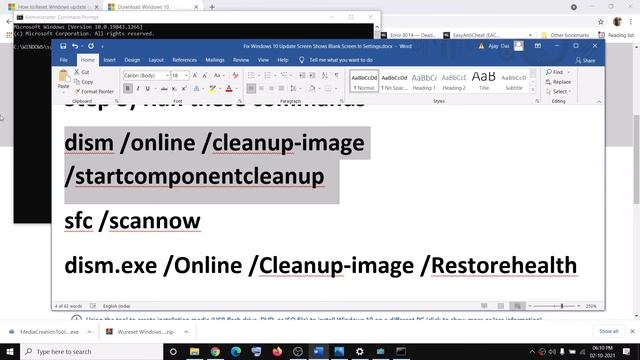Open the font name dropdown Calibri (Body)

click(x=167, y=76)
